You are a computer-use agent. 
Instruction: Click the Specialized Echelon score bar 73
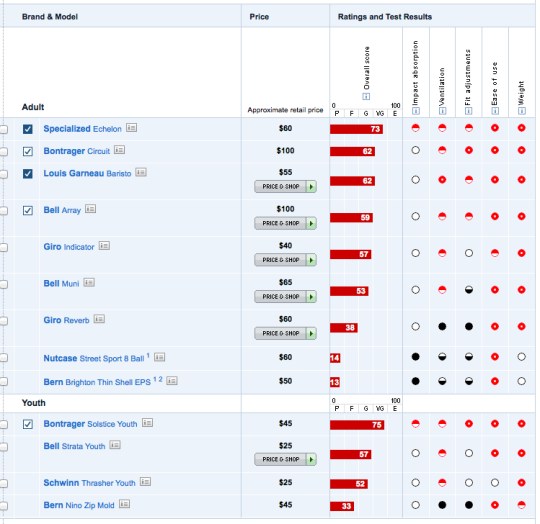tap(356, 129)
